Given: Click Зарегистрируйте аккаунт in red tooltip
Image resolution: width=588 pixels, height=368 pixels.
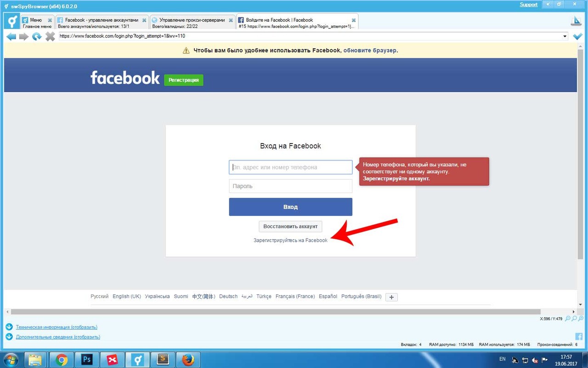Looking at the screenshot, I should coord(396,178).
